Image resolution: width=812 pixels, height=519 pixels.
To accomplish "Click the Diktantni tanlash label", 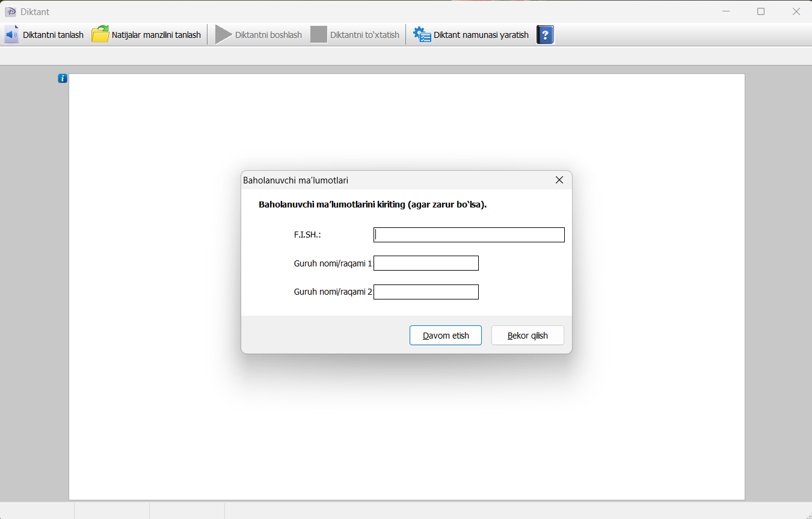I will click(53, 35).
